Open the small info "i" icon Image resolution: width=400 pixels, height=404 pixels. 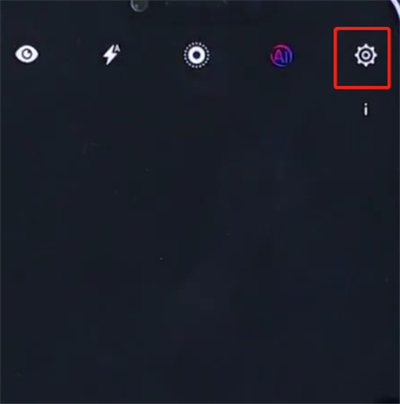[366, 109]
